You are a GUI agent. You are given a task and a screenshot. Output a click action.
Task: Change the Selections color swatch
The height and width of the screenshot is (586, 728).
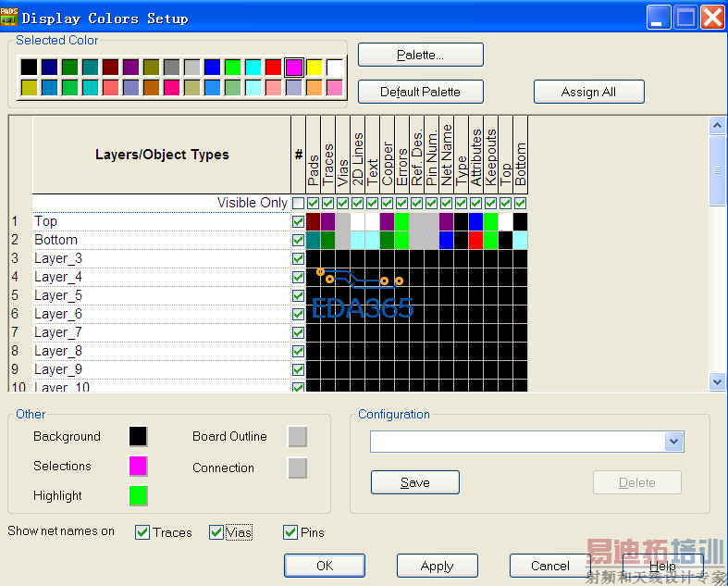(x=138, y=466)
